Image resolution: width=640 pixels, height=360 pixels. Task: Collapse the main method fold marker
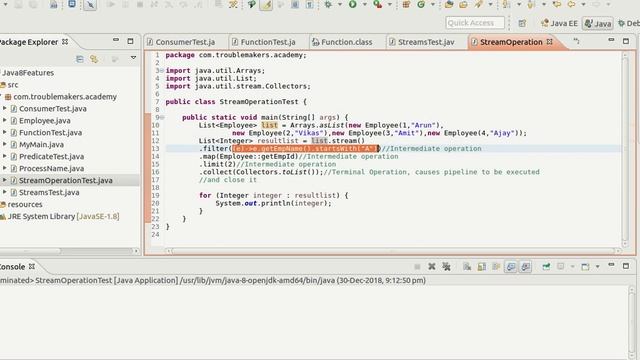pyautogui.click(x=162, y=118)
